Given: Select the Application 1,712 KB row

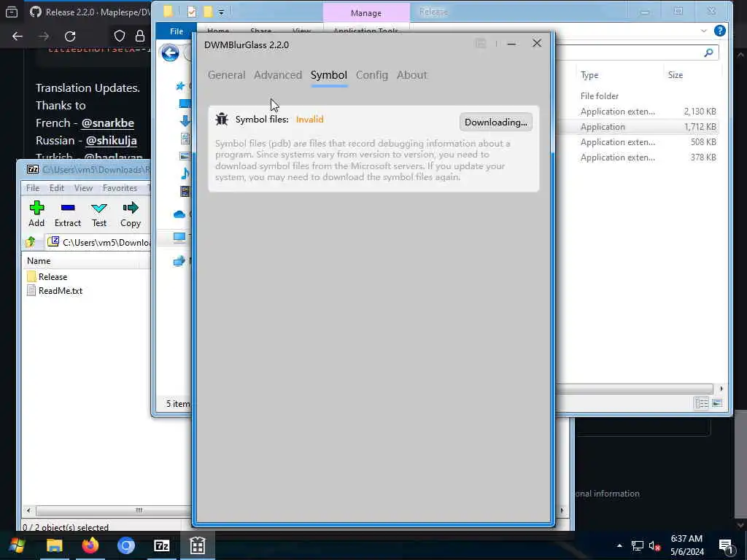Looking at the screenshot, I should pyautogui.click(x=648, y=127).
